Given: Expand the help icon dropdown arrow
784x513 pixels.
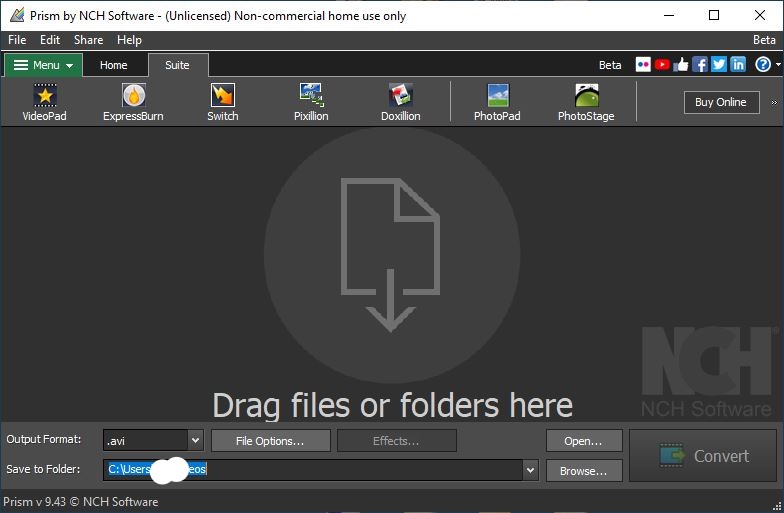Looking at the screenshot, I should (x=778, y=64).
